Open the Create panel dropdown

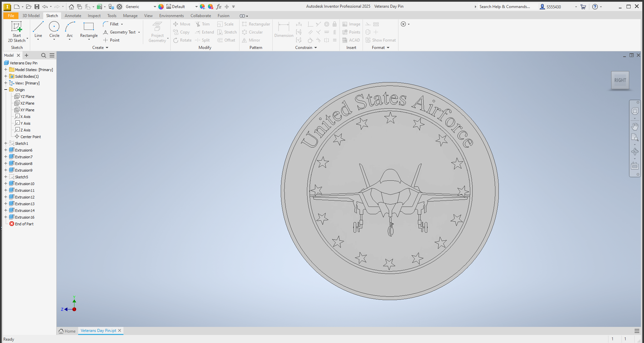(x=100, y=48)
